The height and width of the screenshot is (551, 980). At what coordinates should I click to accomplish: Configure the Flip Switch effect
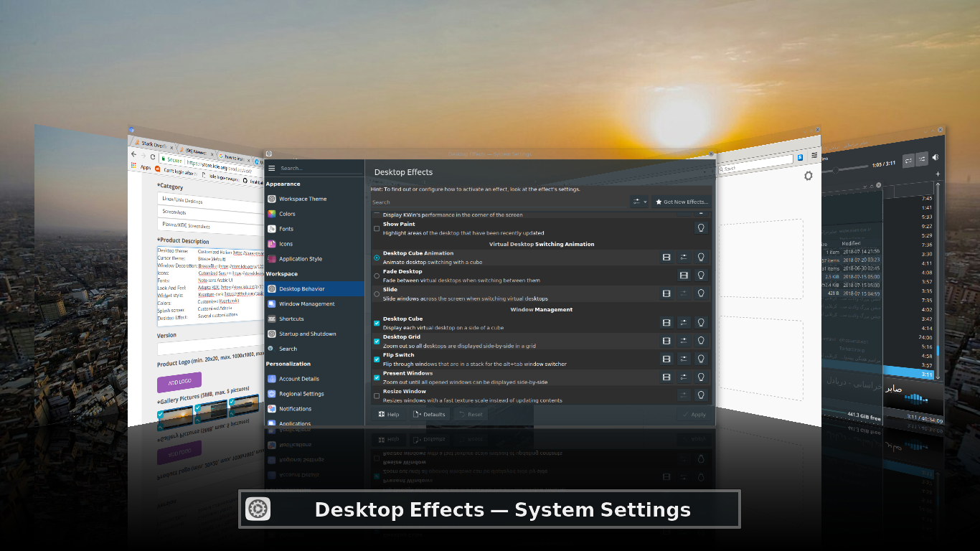click(x=684, y=359)
